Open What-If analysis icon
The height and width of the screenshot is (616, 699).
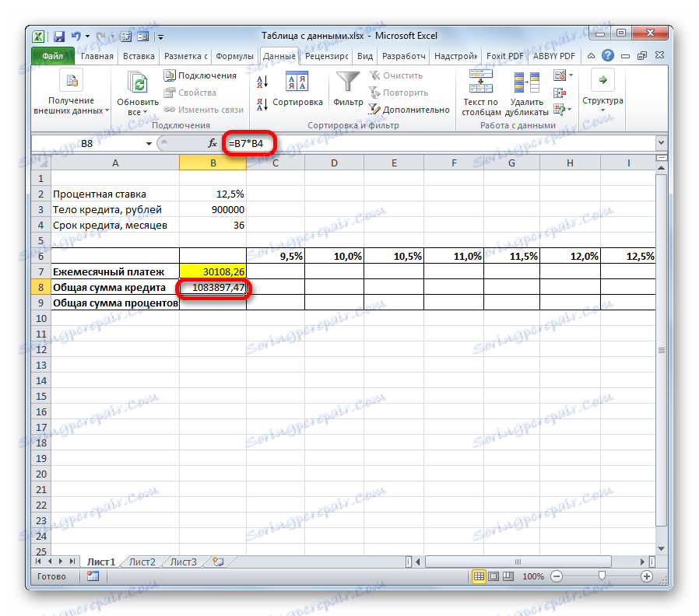pyautogui.click(x=559, y=109)
